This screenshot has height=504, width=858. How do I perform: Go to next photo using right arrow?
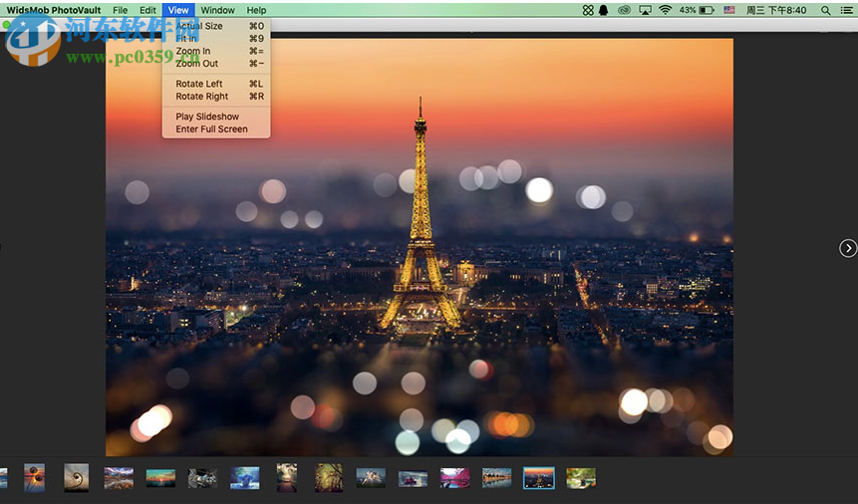pyautogui.click(x=848, y=248)
